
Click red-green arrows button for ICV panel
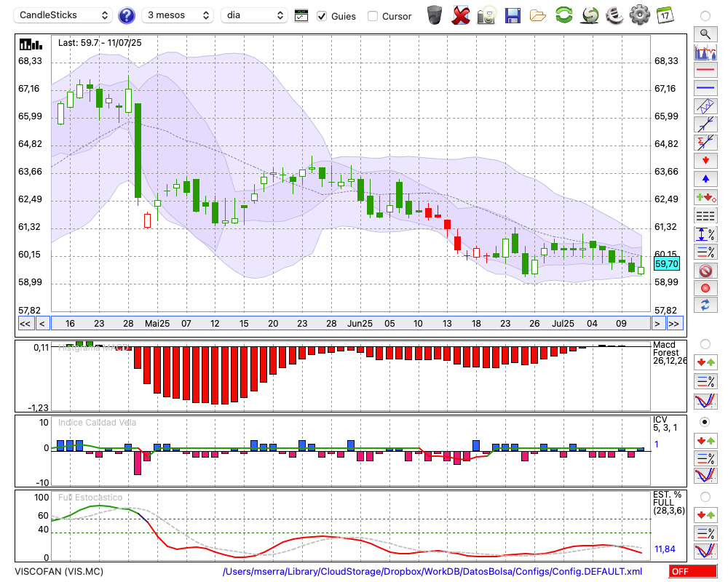705,440
